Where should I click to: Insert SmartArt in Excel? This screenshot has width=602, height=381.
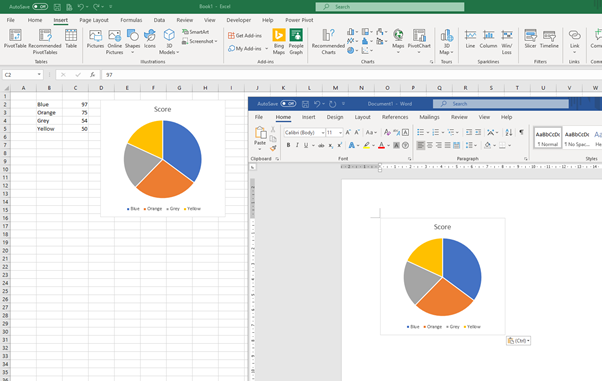pos(196,32)
